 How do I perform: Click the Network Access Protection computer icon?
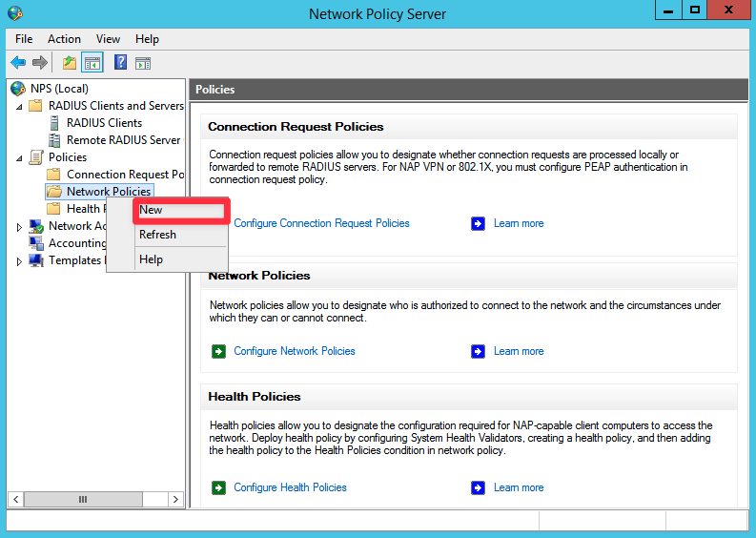coord(36,226)
